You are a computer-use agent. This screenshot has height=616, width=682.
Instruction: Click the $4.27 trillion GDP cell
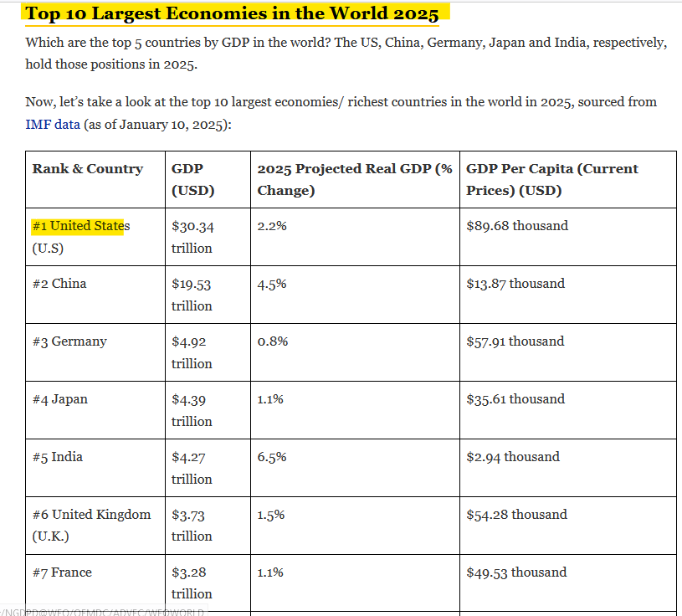(208, 468)
